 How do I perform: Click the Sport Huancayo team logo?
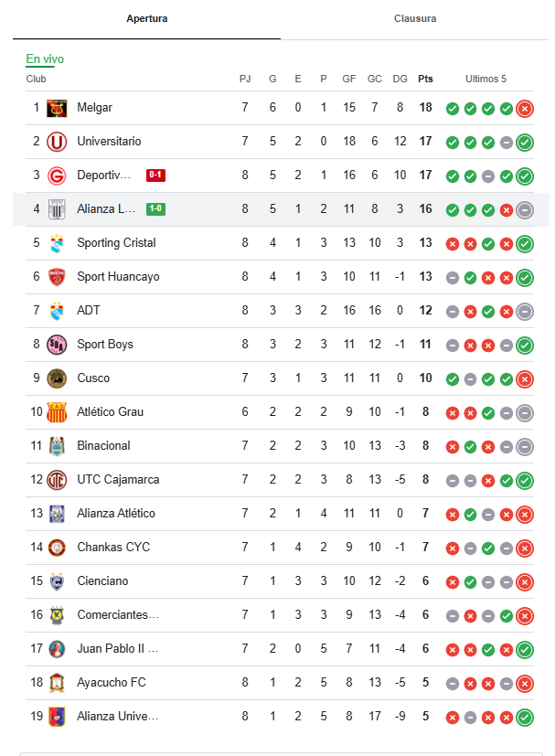[x=57, y=277]
